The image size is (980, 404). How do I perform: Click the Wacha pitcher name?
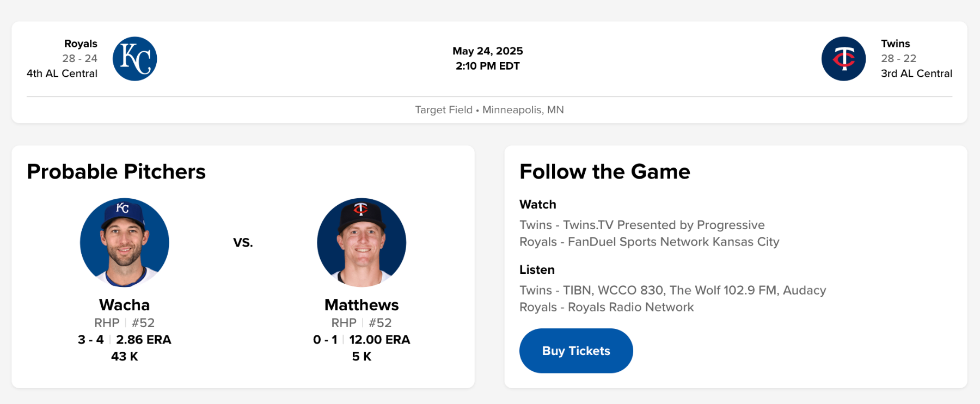[x=124, y=305]
